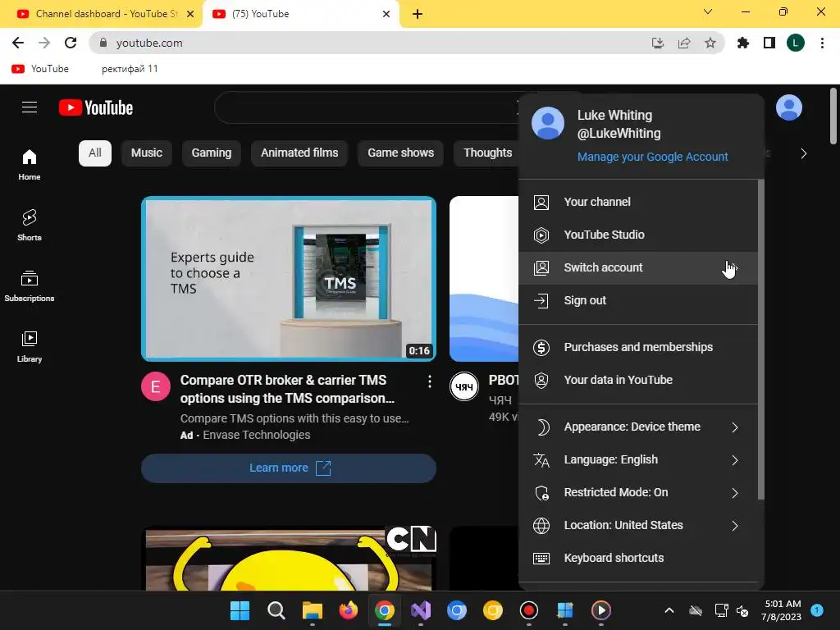
Task: Open ректифай 11 bookmark
Action: [x=130, y=69]
